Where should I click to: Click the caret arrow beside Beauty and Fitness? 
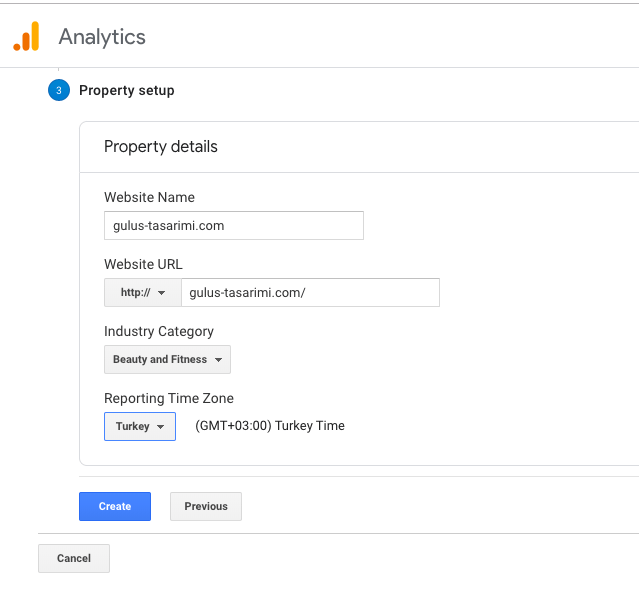click(x=219, y=360)
